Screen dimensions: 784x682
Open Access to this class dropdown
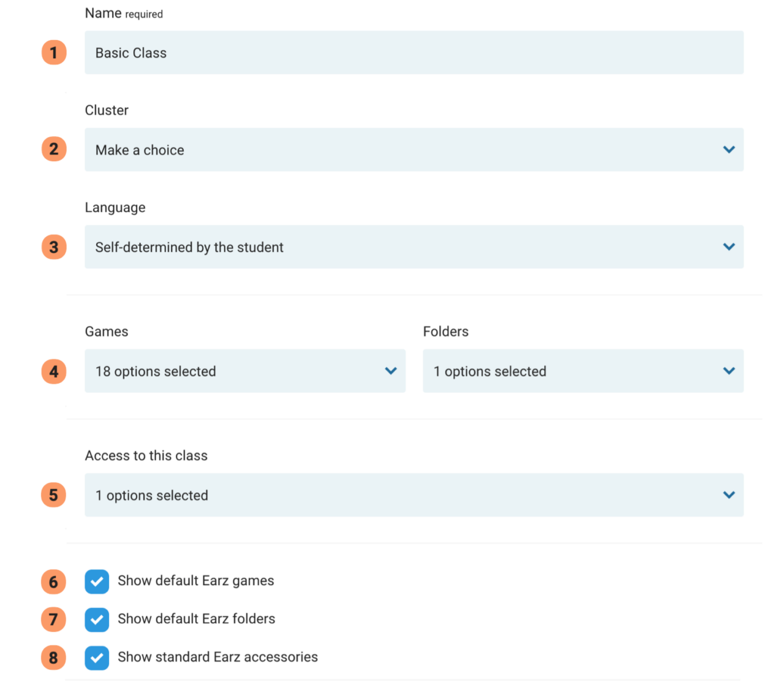pyautogui.click(x=413, y=494)
